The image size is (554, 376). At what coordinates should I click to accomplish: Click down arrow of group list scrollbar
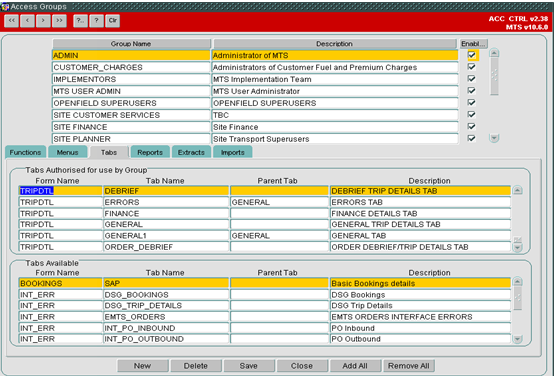pyautogui.click(x=494, y=138)
